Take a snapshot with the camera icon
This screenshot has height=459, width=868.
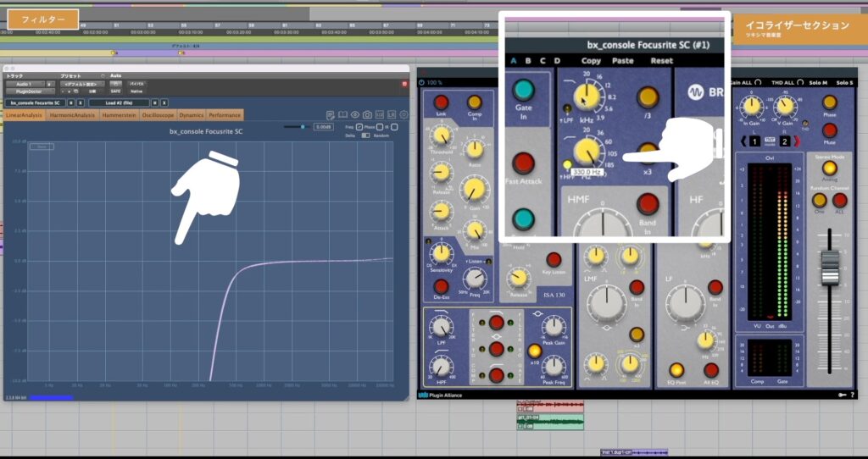367,115
